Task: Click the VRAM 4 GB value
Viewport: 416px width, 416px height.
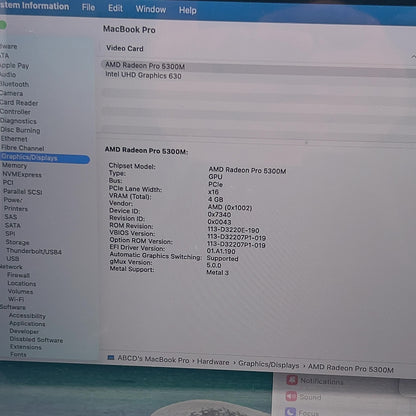Action: (x=215, y=199)
